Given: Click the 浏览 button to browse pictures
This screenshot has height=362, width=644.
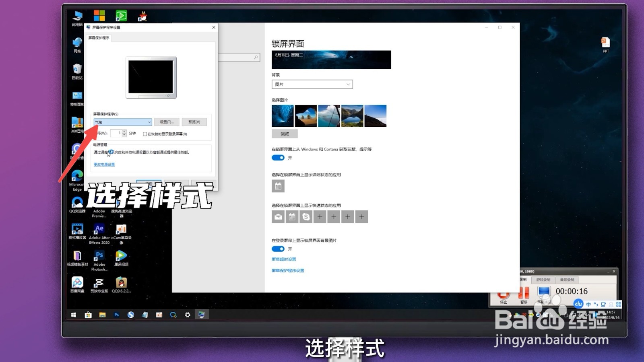Looking at the screenshot, I should [x=285, y=134].
